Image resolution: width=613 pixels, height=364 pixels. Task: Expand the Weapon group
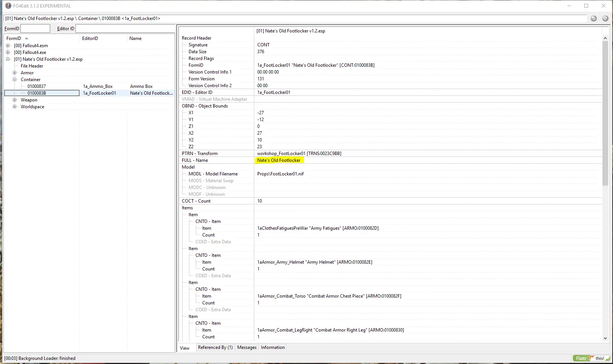pos(15,100)
